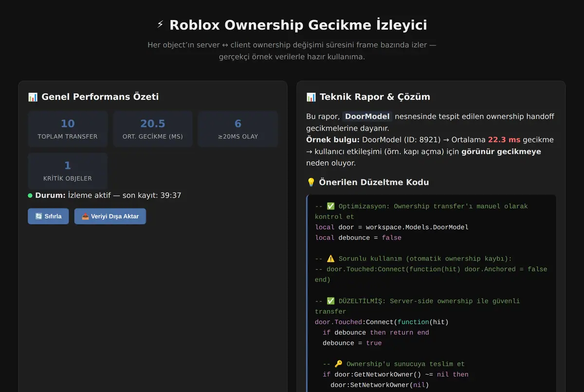Click the red 22.3 ms latency value
The width and height of the screenshot is (584, 392).
pyautogui.click(x=504, y=140)
